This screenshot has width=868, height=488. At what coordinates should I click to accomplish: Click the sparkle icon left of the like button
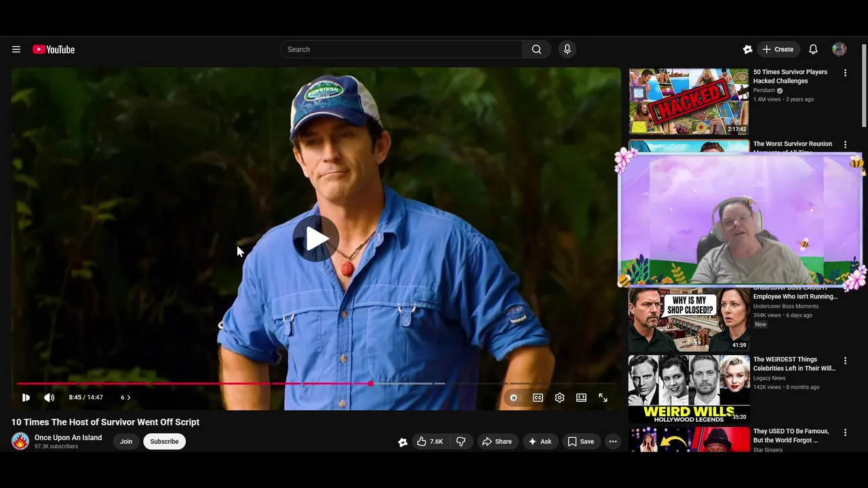click(x=403, y=442)
